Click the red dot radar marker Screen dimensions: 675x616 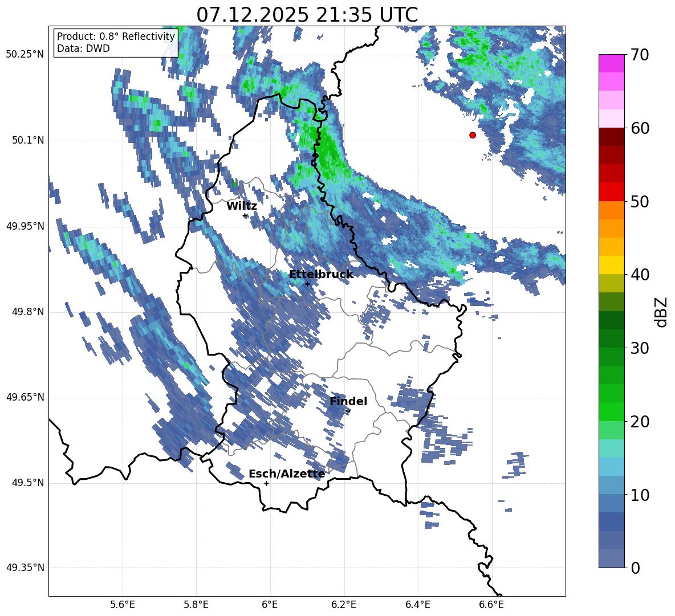472,135
